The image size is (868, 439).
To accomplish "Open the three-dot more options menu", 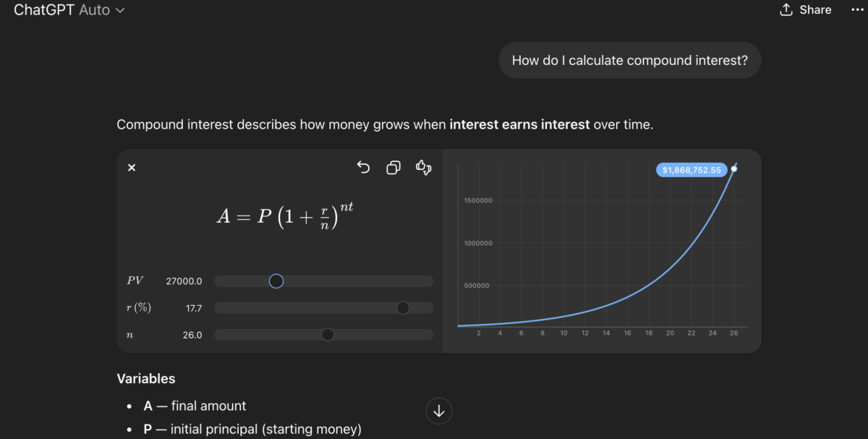I will point(858,9).
